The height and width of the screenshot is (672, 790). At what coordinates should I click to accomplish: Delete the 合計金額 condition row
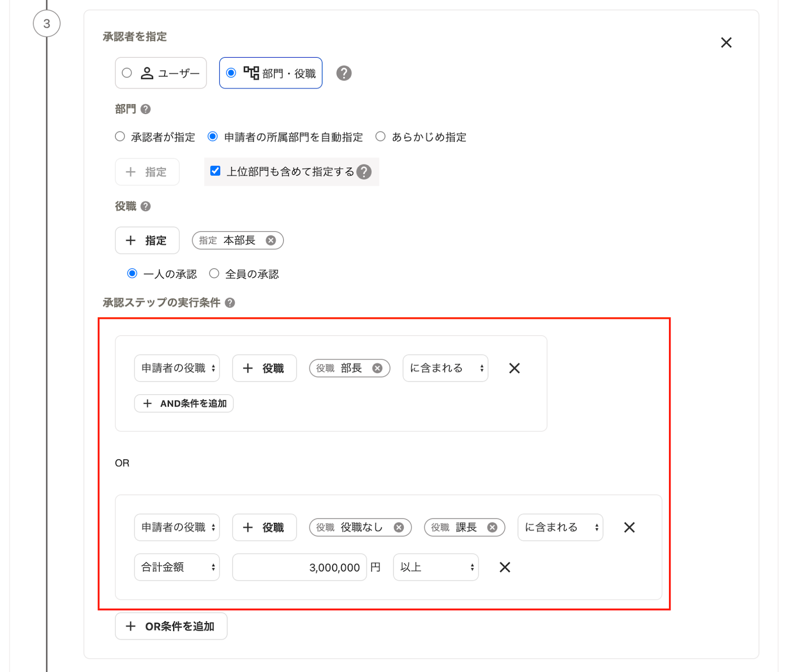pos(505,567)
